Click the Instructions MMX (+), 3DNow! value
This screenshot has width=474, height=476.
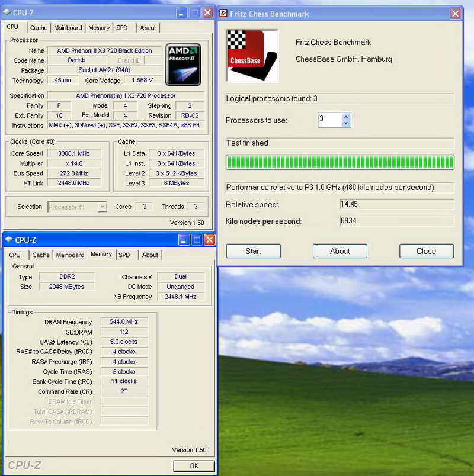pyautogui.click(x=124, y=125)
